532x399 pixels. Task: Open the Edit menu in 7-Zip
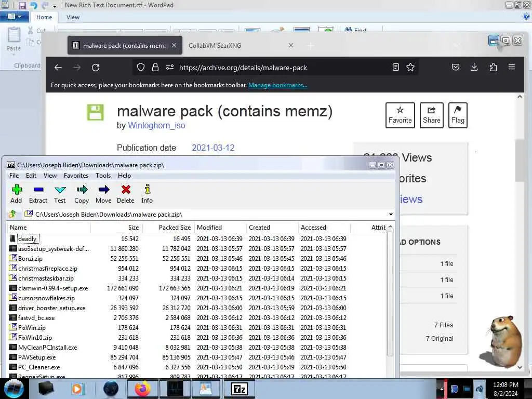[31, 176]
